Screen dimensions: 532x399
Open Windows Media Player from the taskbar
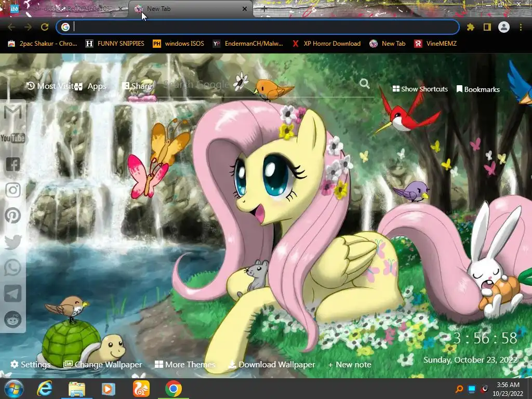tap(108, 389)
